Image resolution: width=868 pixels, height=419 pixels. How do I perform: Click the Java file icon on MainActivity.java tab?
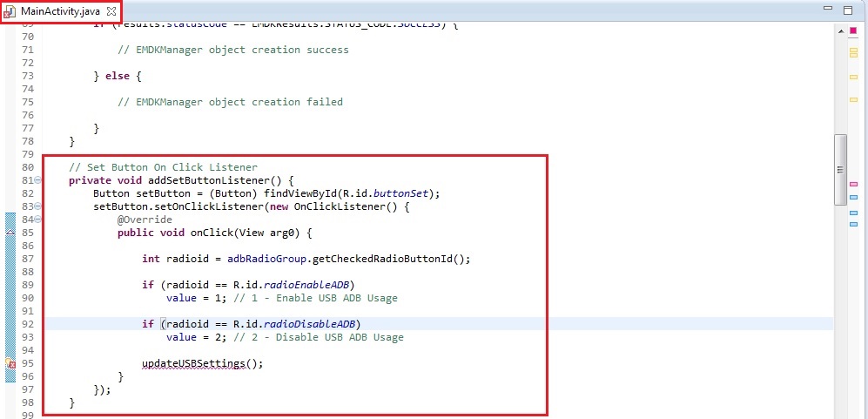[10, 10]
